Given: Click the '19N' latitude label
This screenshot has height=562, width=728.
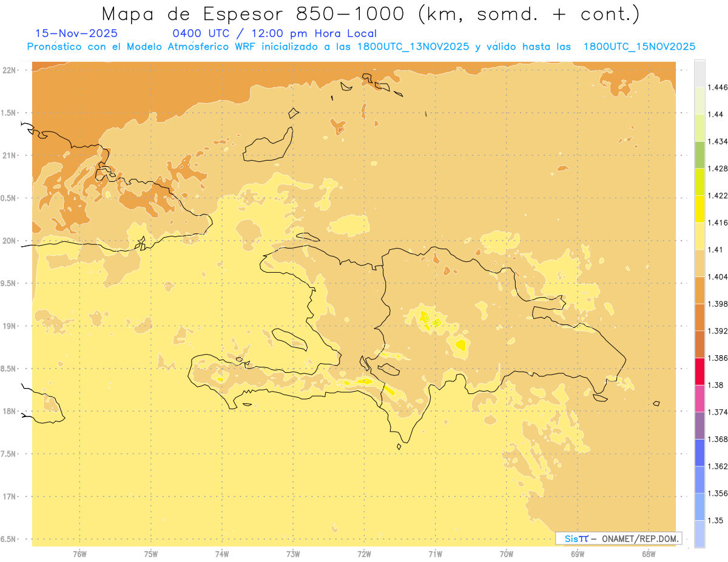Looking at the screenshot, I should [x=9, y=326].
